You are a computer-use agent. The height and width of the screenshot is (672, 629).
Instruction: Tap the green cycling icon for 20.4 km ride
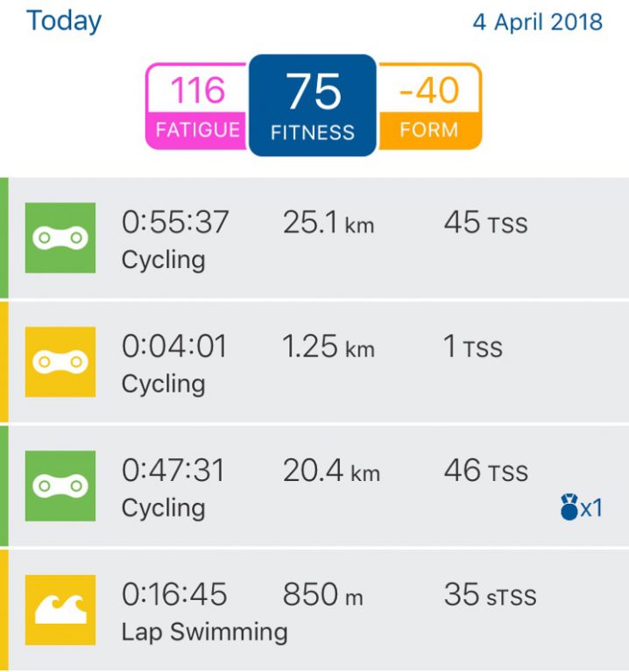pos(60,486)
